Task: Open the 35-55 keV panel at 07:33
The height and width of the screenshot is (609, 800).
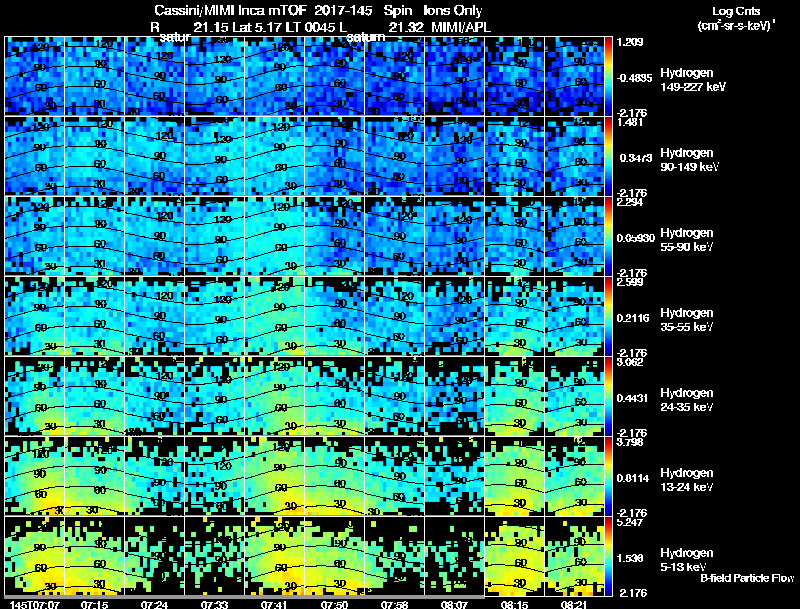Action: tap(214, 316)
